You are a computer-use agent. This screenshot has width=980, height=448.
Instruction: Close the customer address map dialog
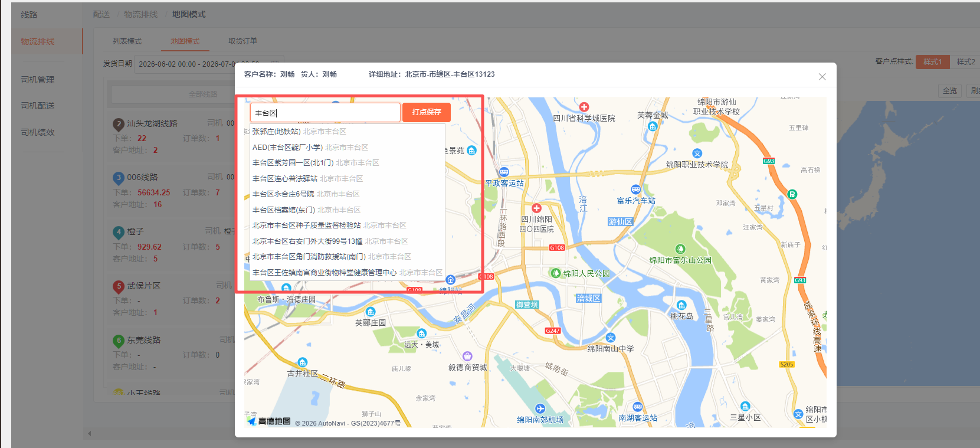[822, 77]
